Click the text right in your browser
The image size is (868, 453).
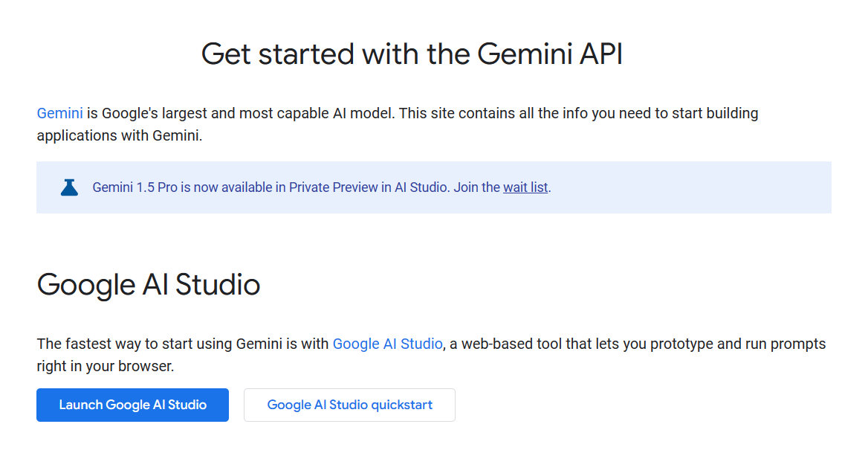coord(104,367)
